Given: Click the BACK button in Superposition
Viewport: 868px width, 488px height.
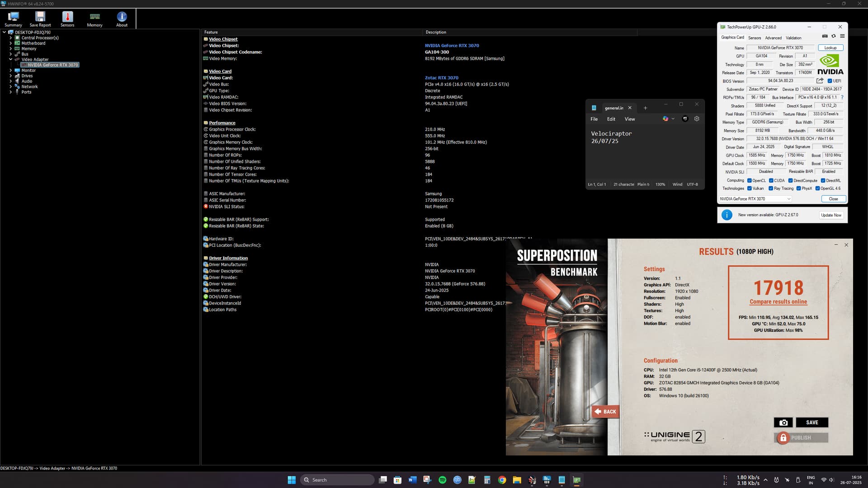Looking at the screenshot, I should [605, 412].
